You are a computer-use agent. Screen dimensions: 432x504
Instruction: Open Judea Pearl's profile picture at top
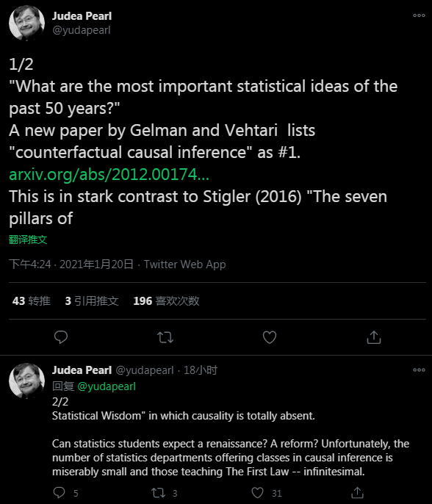coord(26,23)
